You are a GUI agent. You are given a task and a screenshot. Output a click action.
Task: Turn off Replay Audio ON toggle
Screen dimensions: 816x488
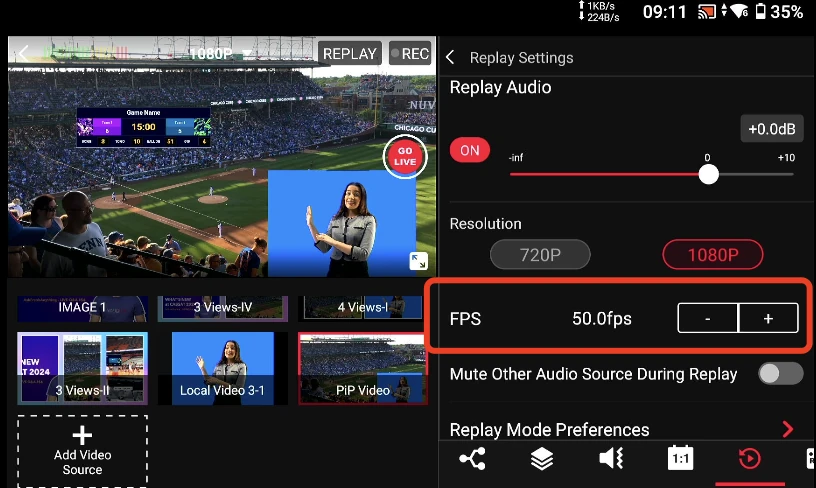pos(470,151)
